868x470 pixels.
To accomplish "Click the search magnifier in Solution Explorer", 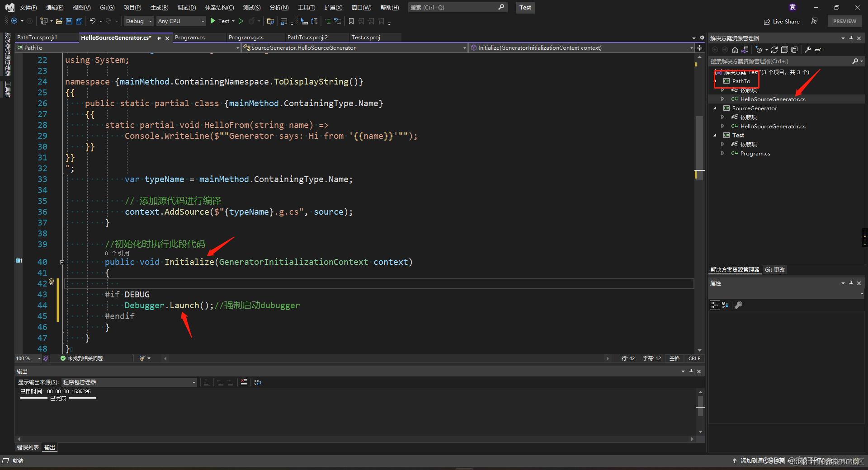I will tap(855, 61).
